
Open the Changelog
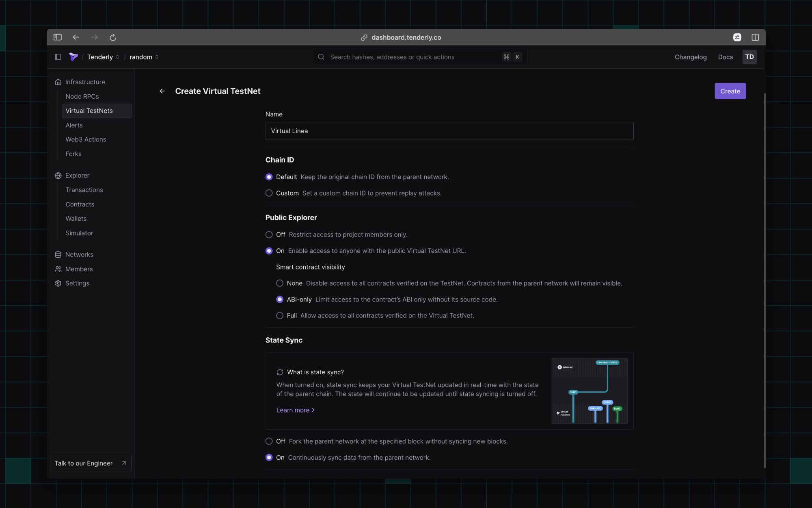[690, 57]
